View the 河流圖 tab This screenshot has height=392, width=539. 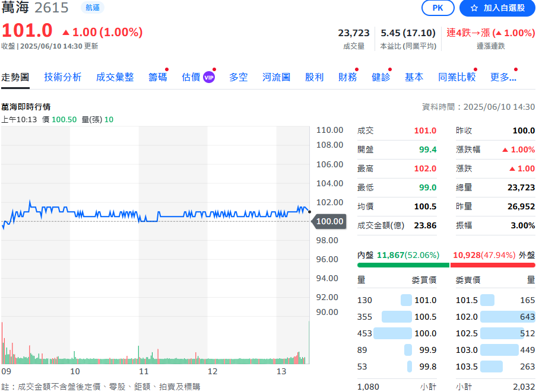[276, 77]
